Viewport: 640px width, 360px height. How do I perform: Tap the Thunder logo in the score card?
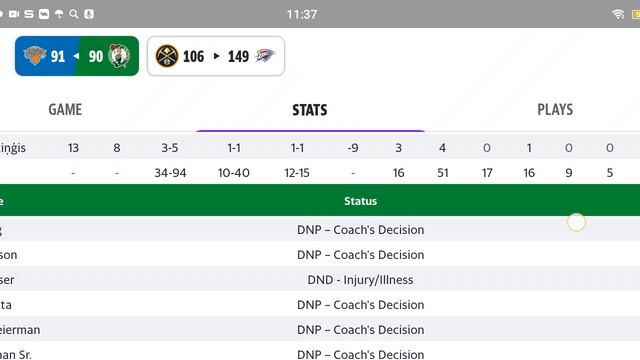coord(265,56)
